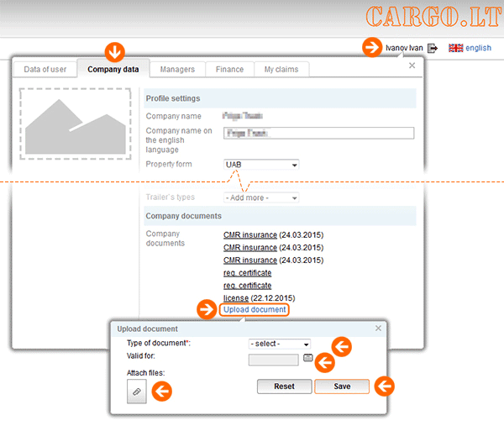Open the Property form dropdown
This screenshot has height=426, width=504.
pyautogui.click(x=261, y=165)
